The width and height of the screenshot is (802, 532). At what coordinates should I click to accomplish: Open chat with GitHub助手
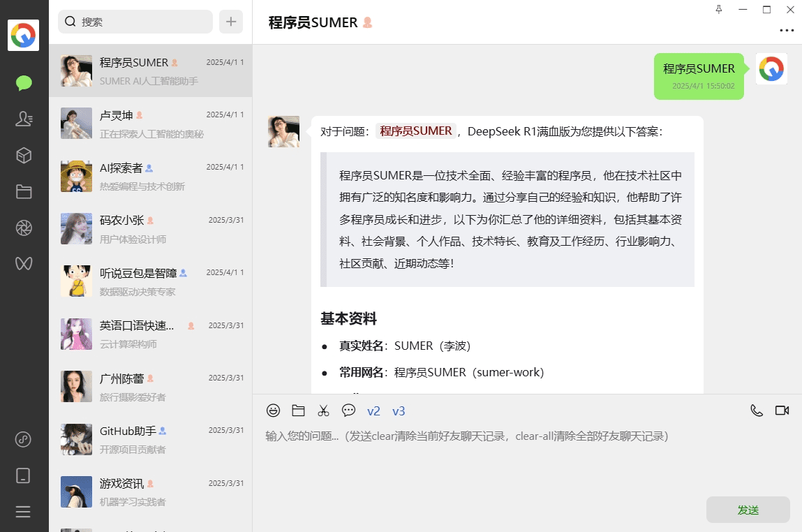[x=150, y=440]
